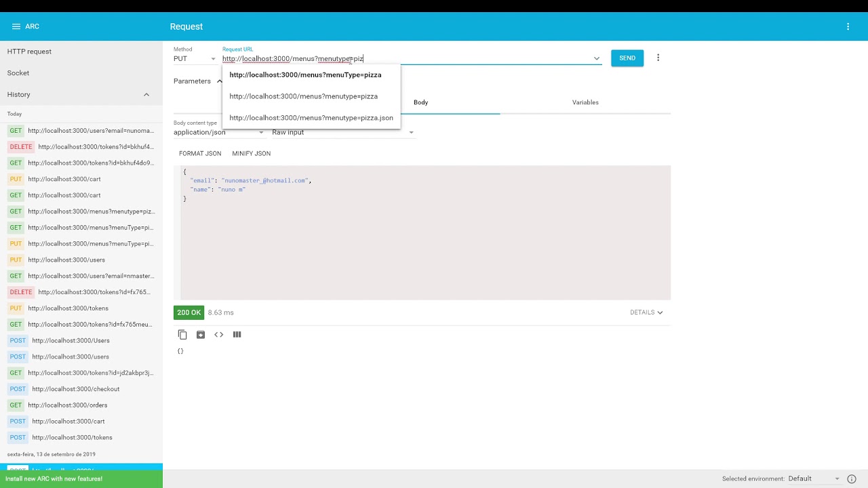Open history DELETE tokens?id=bkhuf4 request
Image resolution: width=868 pixels, height=488 pixels.
click(x=81, y=147)
